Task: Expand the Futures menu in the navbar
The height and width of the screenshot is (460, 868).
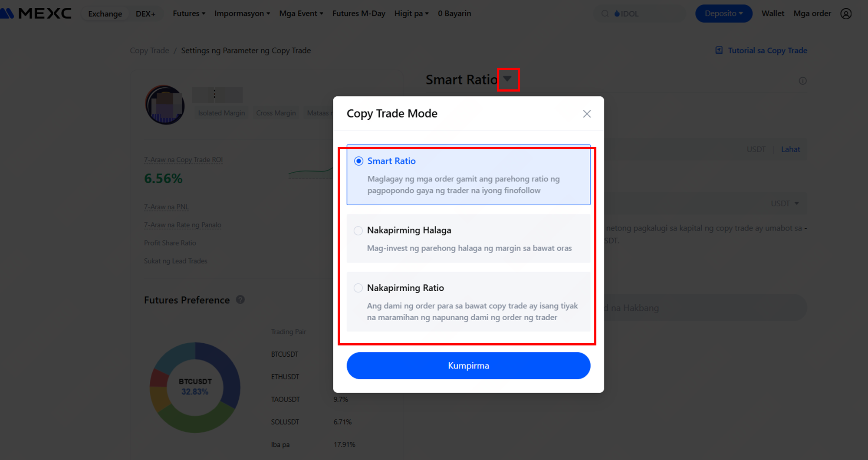Action: (189, 13)
